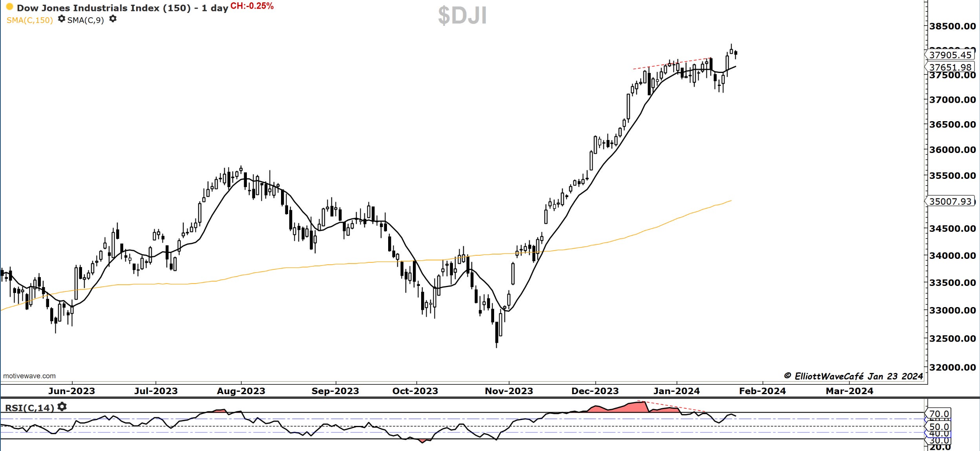Click the Jan-2024 date axis label
This screenshot has width=980, height=451.
(x=676, y=391)
